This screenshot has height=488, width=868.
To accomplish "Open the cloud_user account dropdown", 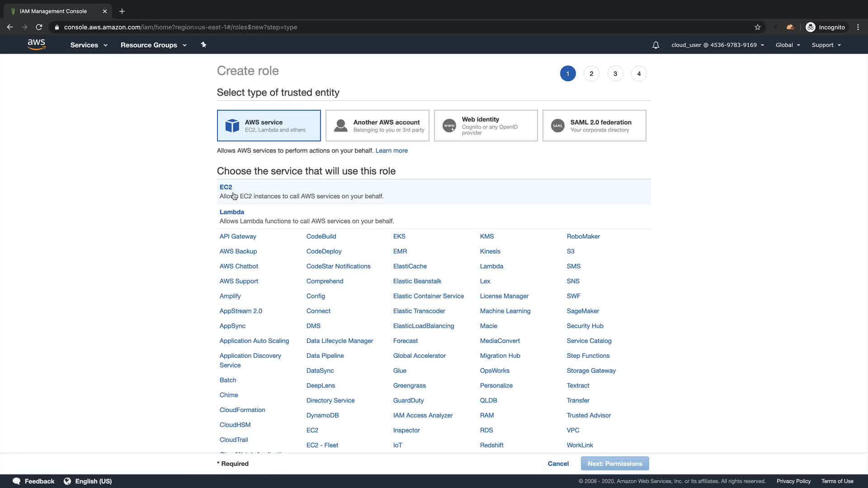I will (717, 45).
